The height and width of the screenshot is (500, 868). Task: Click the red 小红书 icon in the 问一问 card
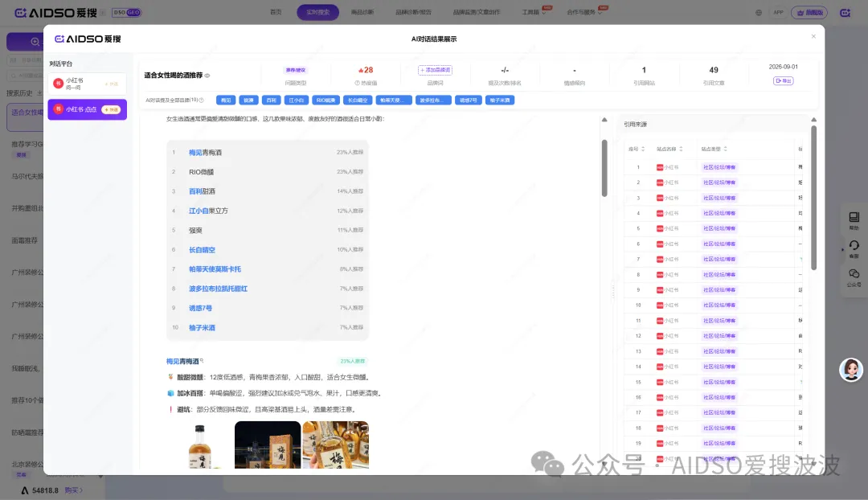(58, 84)
